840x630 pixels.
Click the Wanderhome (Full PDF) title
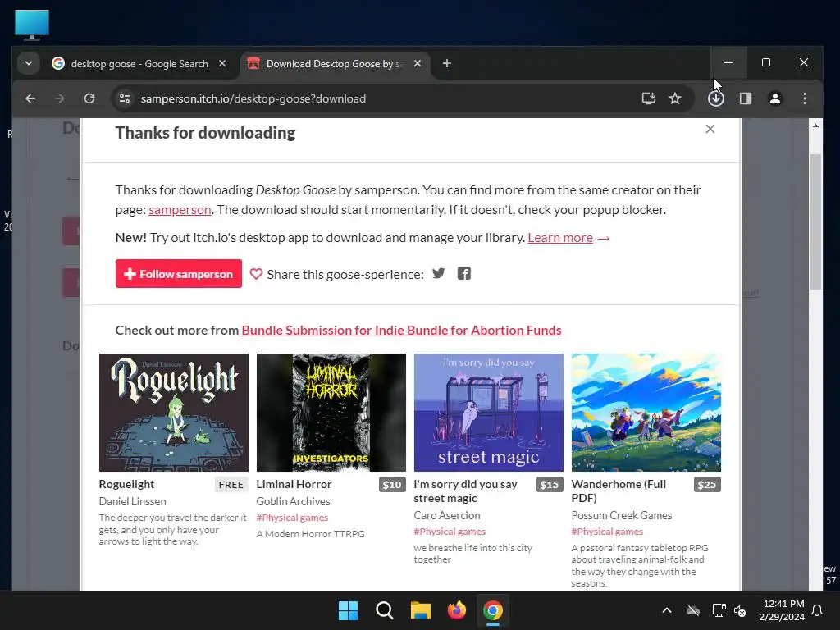[619, 491]
